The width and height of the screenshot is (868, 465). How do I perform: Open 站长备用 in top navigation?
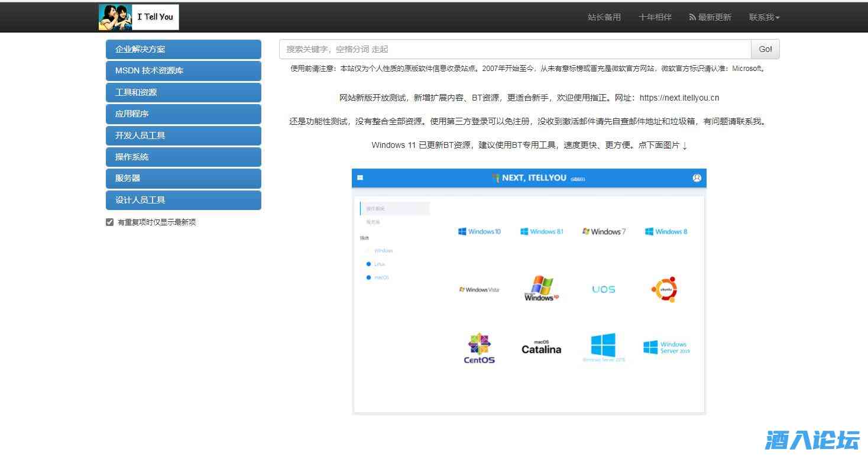[x=604, y=17]
